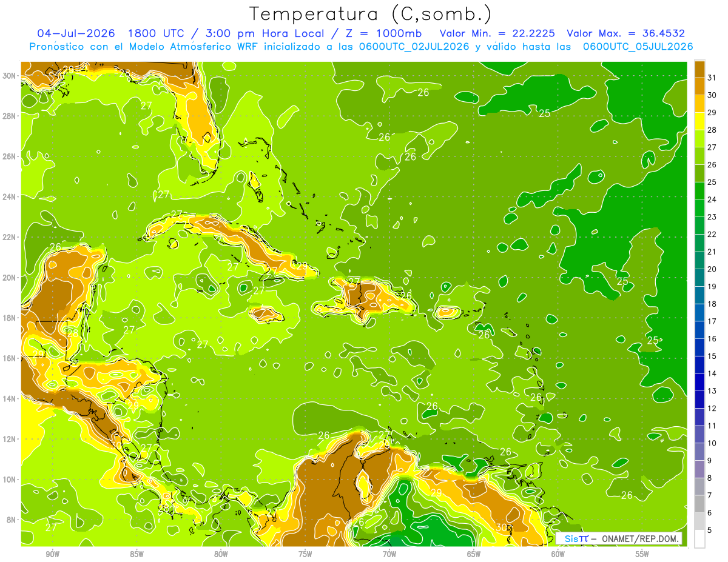Pick the purple legend swatch between 9 and 10
The width and height of the screenshot is (728, 562).
699,452
